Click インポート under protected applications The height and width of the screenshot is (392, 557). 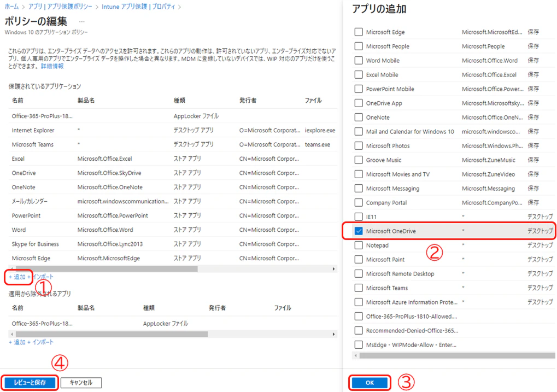(x=40, y=277)
